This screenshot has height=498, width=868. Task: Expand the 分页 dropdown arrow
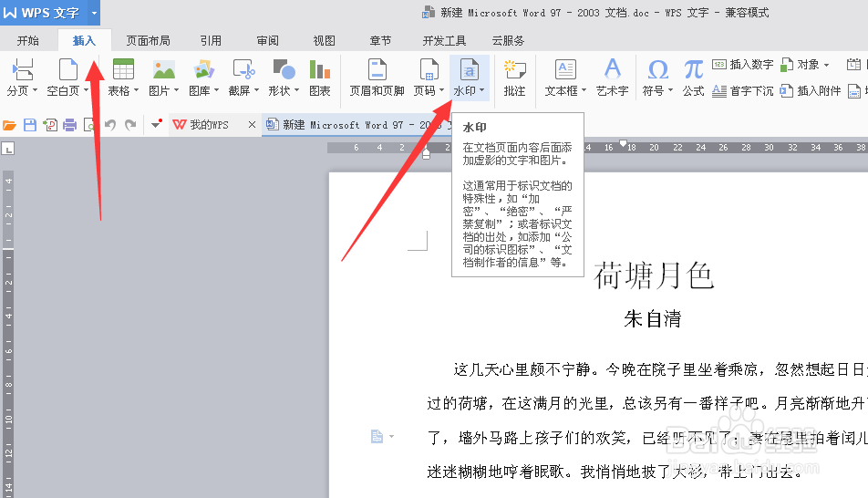pos(36,90)
